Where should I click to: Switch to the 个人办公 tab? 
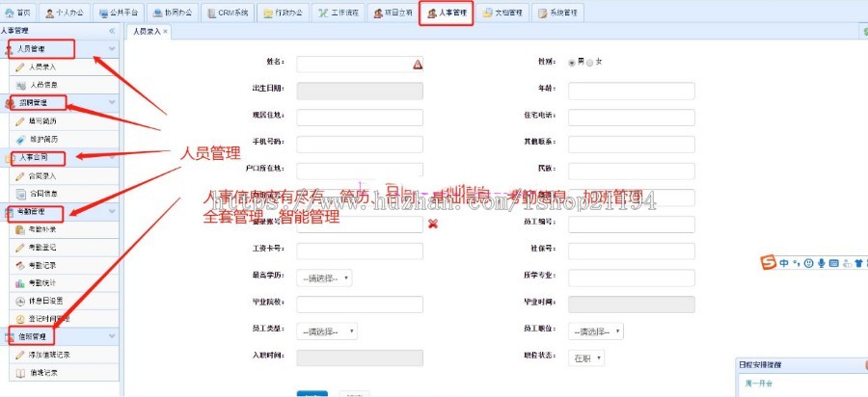click(x=65, y=13)
